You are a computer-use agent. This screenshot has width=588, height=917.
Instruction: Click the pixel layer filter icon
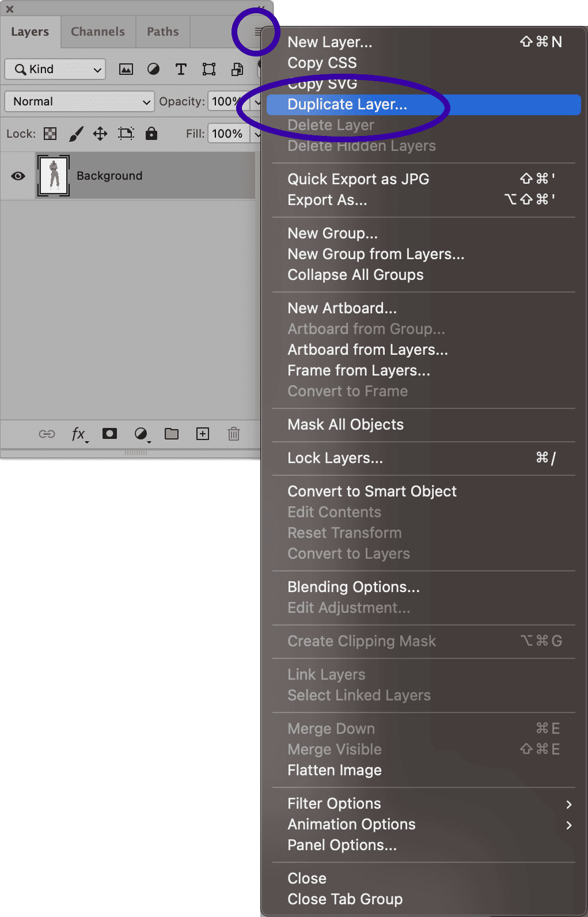(126, 70)
